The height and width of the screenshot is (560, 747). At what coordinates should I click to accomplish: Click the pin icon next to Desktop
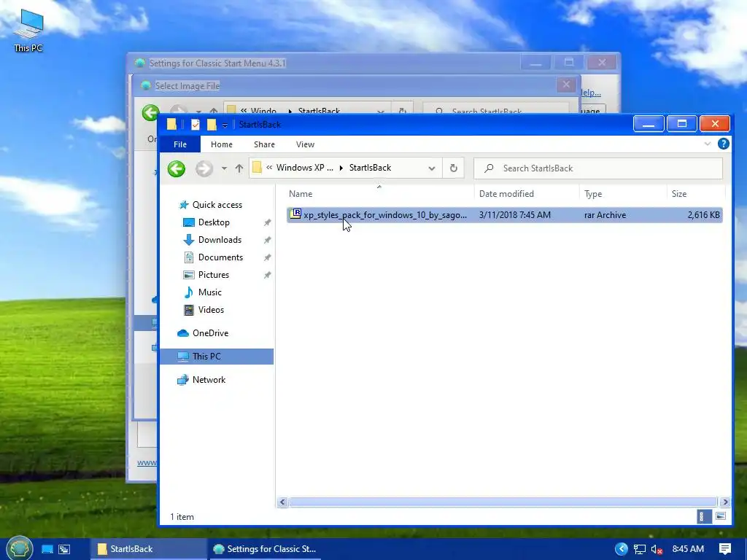click(267, 222)
